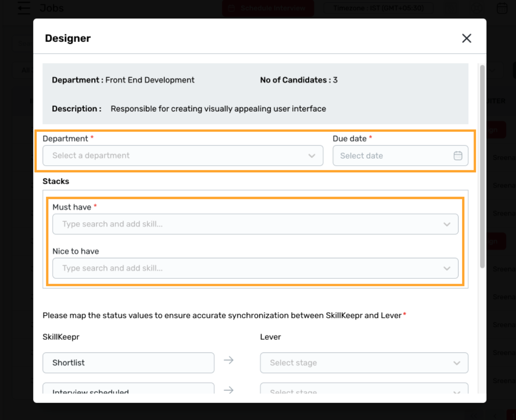Click the Select date input field
Image resolution: width=516 pixels, height=420 pixels.
[x=386, y=155]
